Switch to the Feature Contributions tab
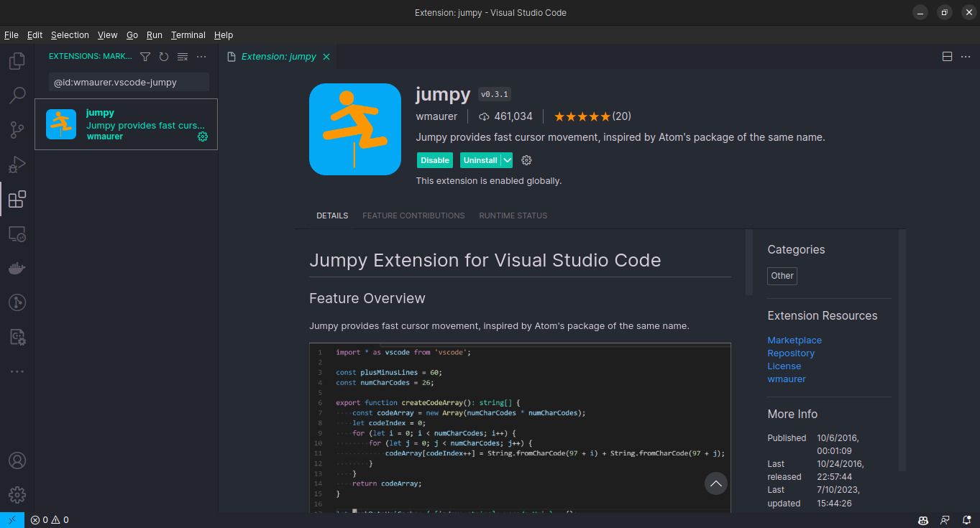 [x=413, y=216]
